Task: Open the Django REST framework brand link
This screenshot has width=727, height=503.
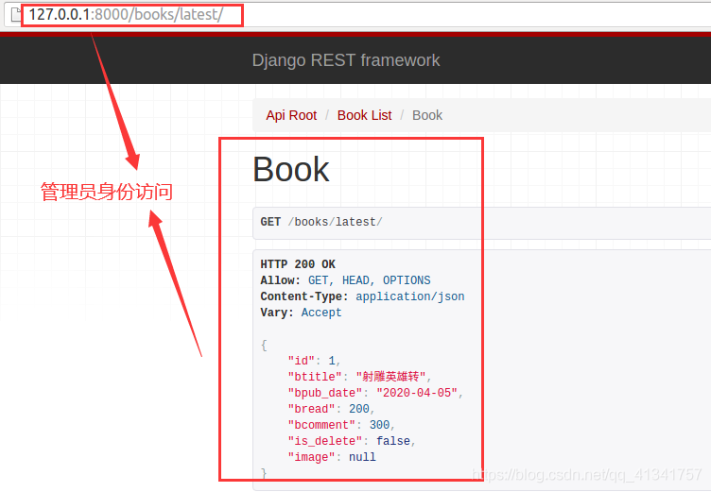Action: (x=346, y=60)
